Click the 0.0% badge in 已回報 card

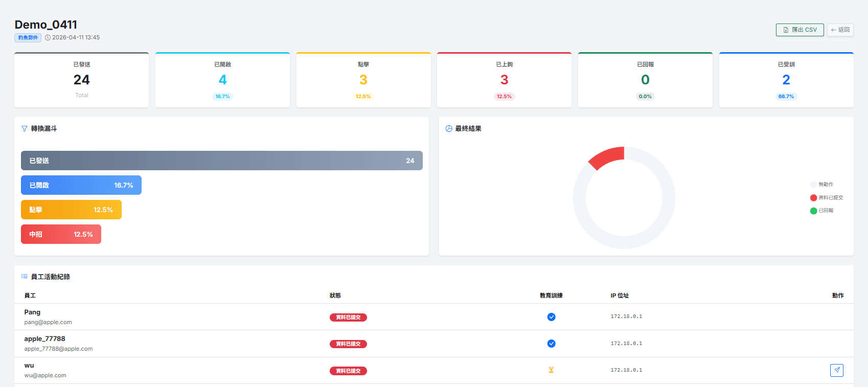pyautogui.click(x=645, y=97)
